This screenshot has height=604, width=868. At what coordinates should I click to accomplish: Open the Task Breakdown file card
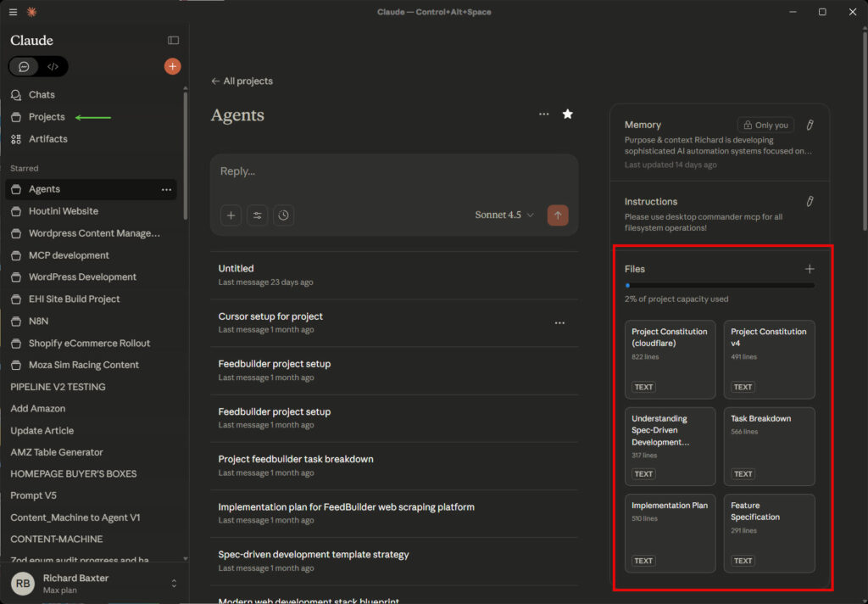[x=769, y=445]
